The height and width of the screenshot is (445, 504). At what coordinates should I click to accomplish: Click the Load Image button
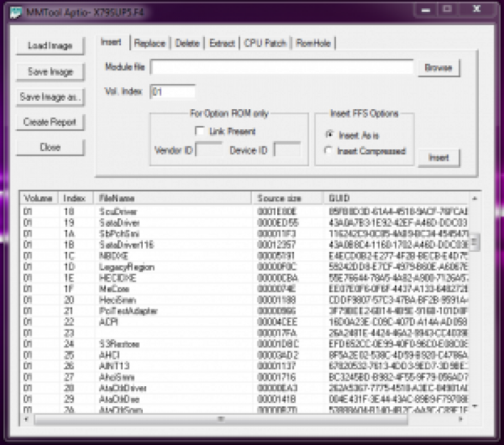pos(50,46)
